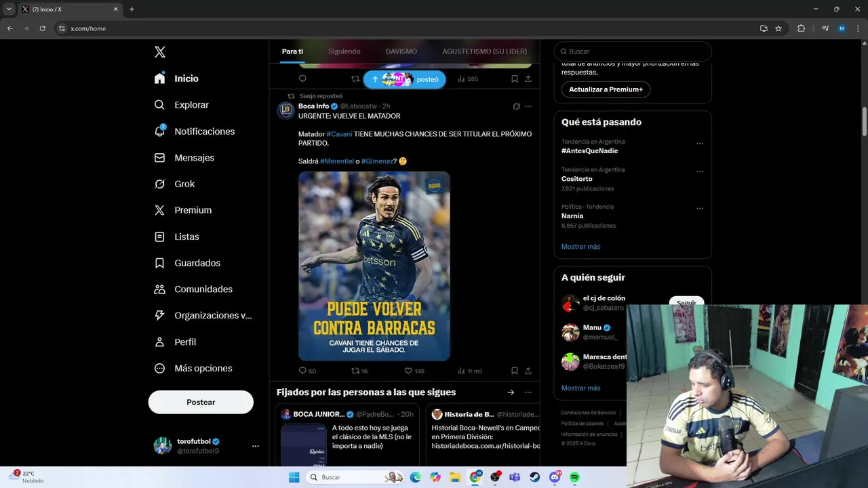Reply to the upper post with 585 views
Screen dimensions: 868x488
click(x=302, y=79)
